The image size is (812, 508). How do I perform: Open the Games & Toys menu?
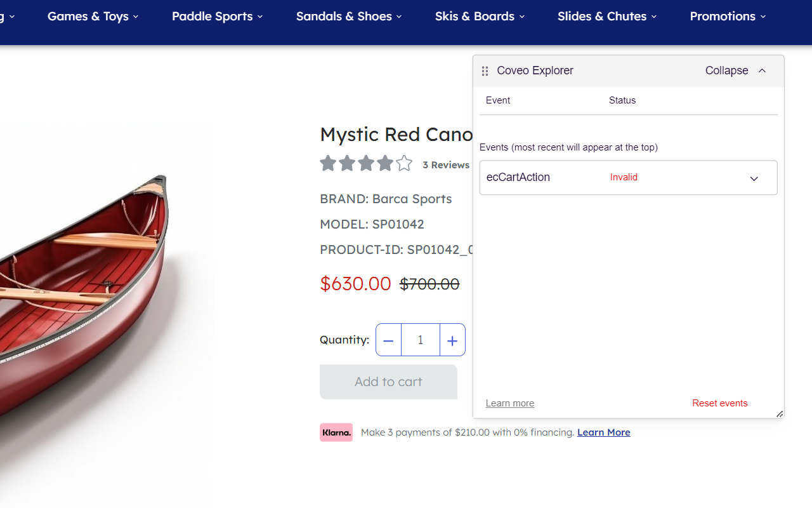(x=93, y=17)
